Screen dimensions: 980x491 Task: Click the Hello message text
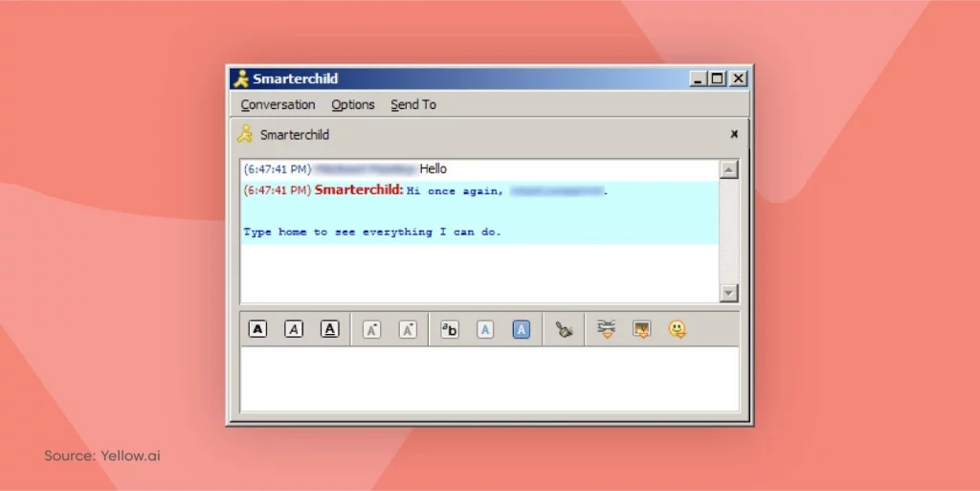tap(434, 168)
